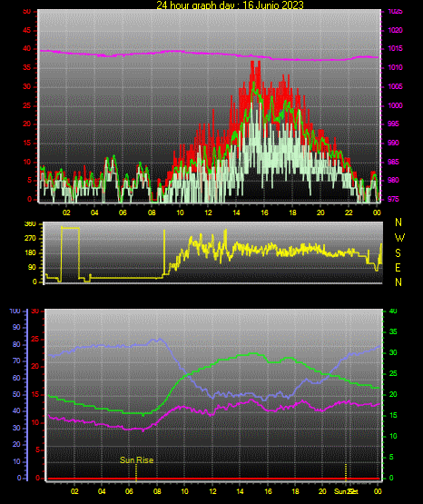Screen dimensions: 423x504
Task: Click the W compass label on wind direction
Action: 399,238
